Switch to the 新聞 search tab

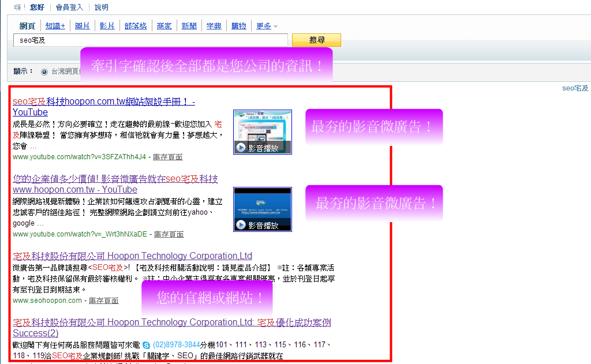pos(189,26)
